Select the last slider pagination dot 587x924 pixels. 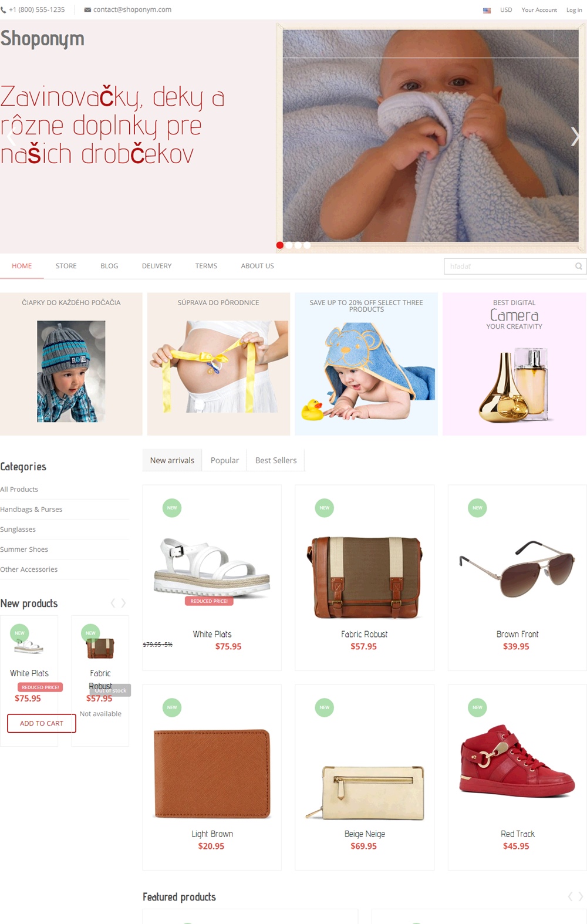tap(307, 245)
